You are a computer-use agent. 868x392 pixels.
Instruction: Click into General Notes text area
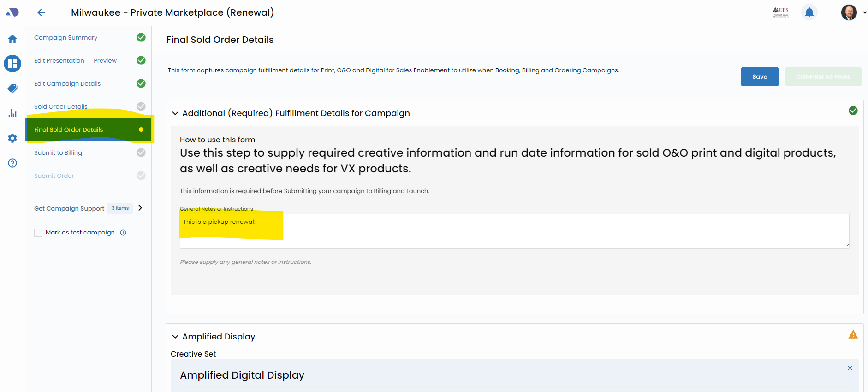click(x=514, y=231)
